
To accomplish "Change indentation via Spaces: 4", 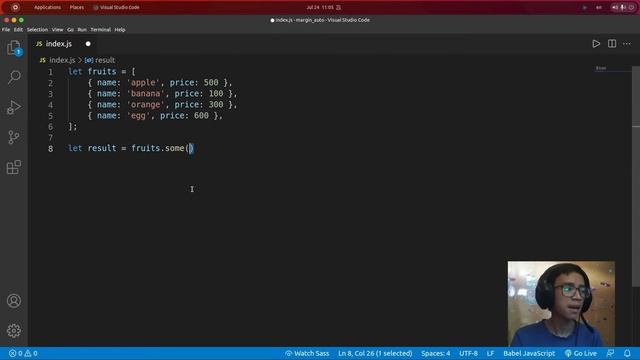I will click(x=436, y=353).
